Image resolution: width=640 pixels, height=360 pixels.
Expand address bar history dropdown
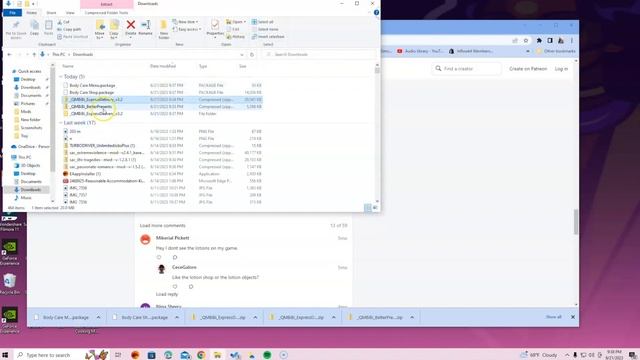(242, 54)
